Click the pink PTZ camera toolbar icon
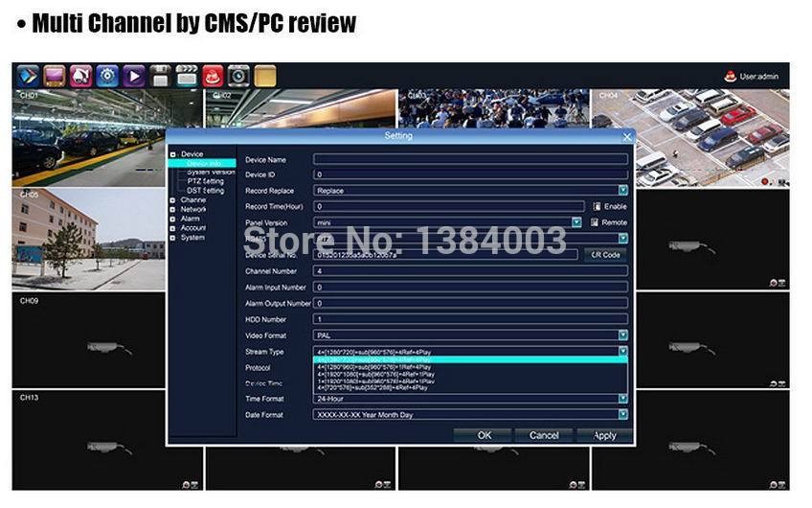Screen dimensions: 812x508 (x=81, y=76)
